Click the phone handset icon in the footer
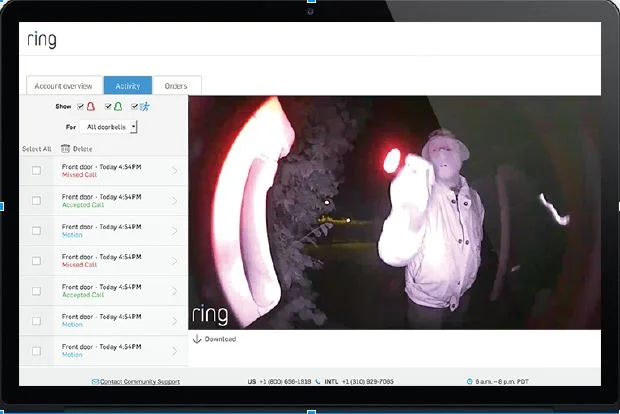This screenshot has height=414, width=620. pyautogui.click(x=318, y=382)
